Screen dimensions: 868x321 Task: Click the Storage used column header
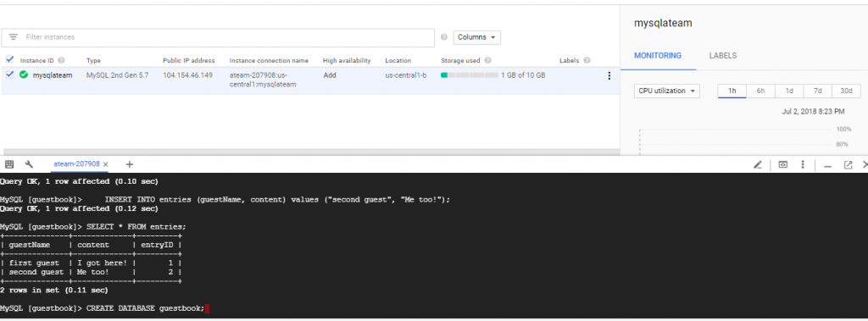[460, 60]
